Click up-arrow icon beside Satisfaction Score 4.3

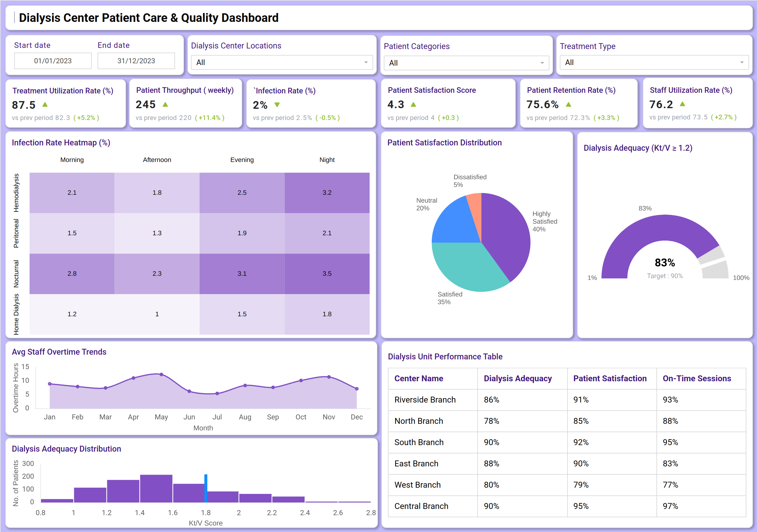coord(413,105)
